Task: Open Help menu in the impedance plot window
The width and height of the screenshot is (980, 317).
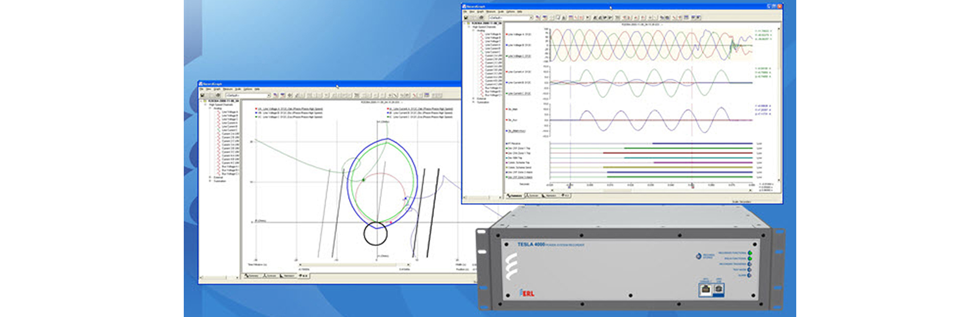Action: (257, 89)
